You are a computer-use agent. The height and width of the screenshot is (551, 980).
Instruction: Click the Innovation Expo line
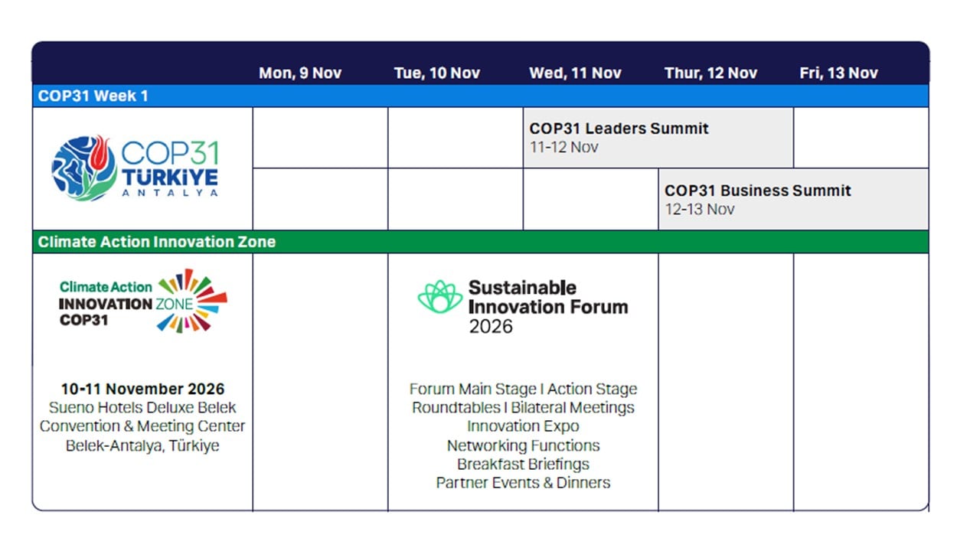(523, 426)
